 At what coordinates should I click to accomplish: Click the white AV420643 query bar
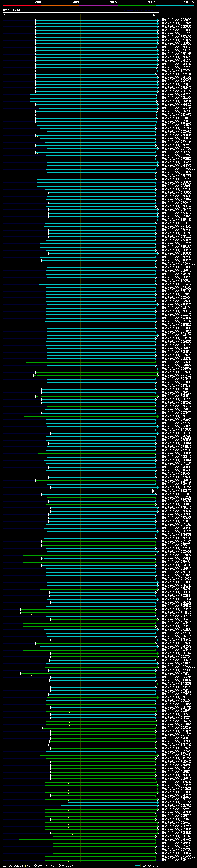pyautogui.click(x=81, y=12)
